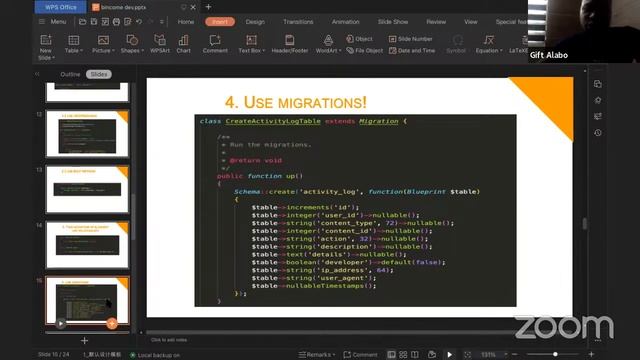Open the Slide Show ribbon tab

click(x=393, y=22)
